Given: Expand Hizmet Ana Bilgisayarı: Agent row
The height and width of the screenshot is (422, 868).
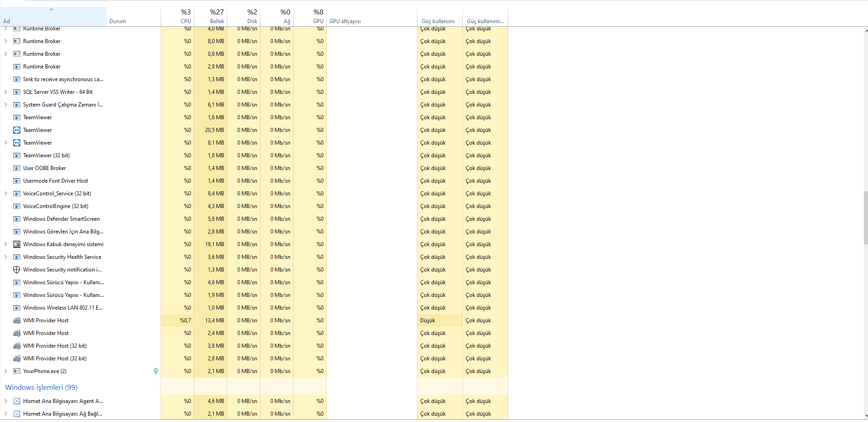Looking at the screenshot, I should (5, 401).
